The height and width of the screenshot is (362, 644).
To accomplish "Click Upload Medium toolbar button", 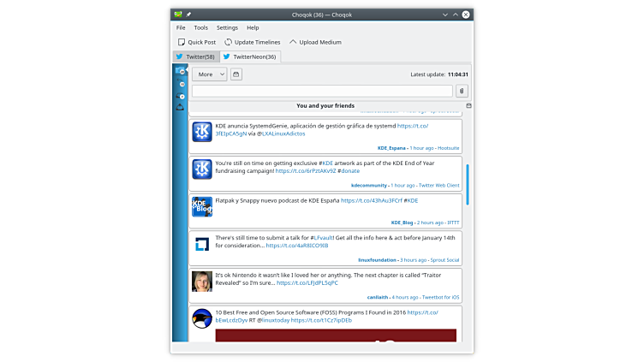I will 315,42.
